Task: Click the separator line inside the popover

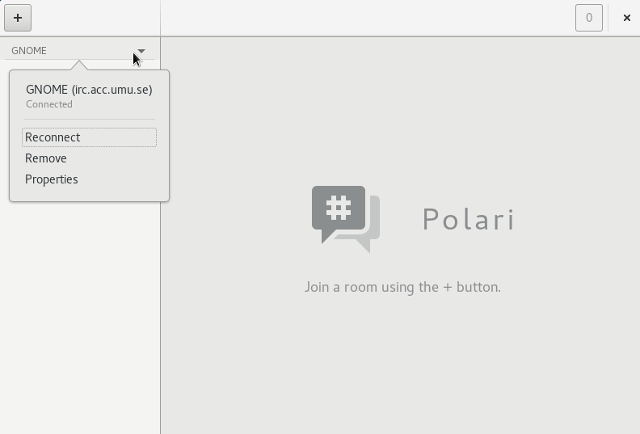Action: 89,120
